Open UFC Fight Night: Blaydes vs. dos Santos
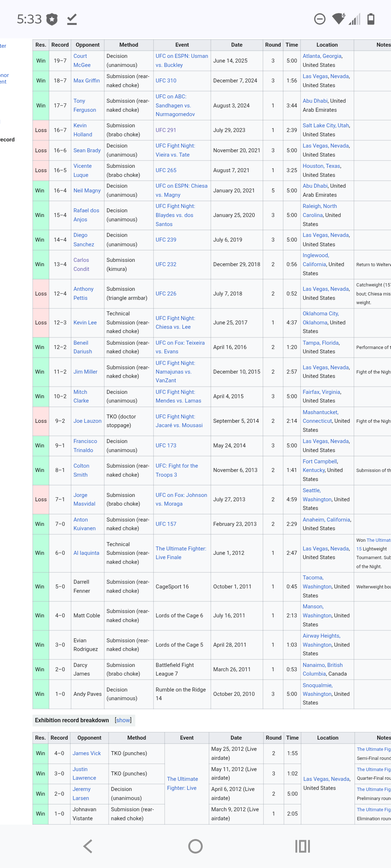Image resolution: width=391 pixels, height=868 pixels. pyautogui.click(x=175, y=215)
